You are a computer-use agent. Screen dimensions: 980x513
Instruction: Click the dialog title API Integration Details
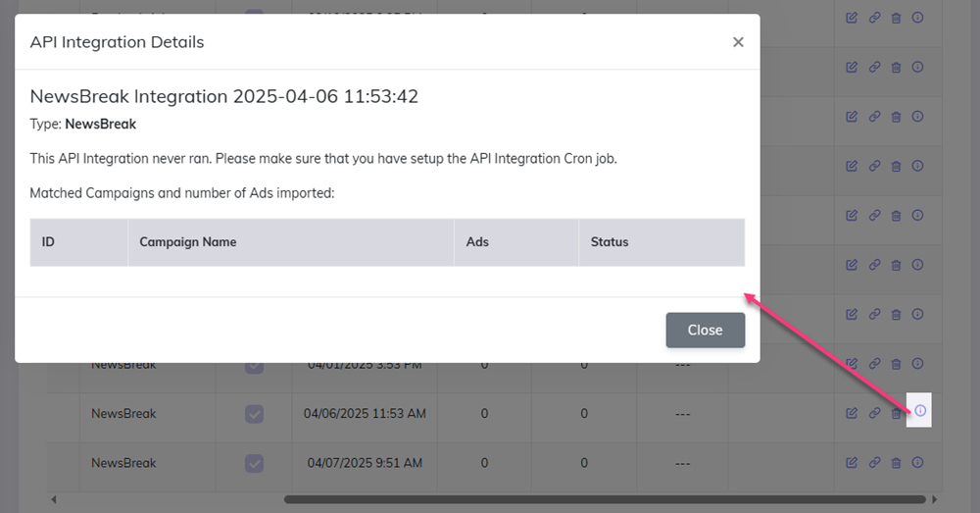[x=117, y=42]
